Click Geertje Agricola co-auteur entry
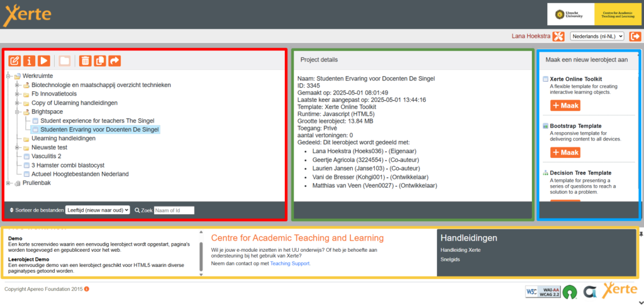644x306 pixels. click(x=365, y=159)
